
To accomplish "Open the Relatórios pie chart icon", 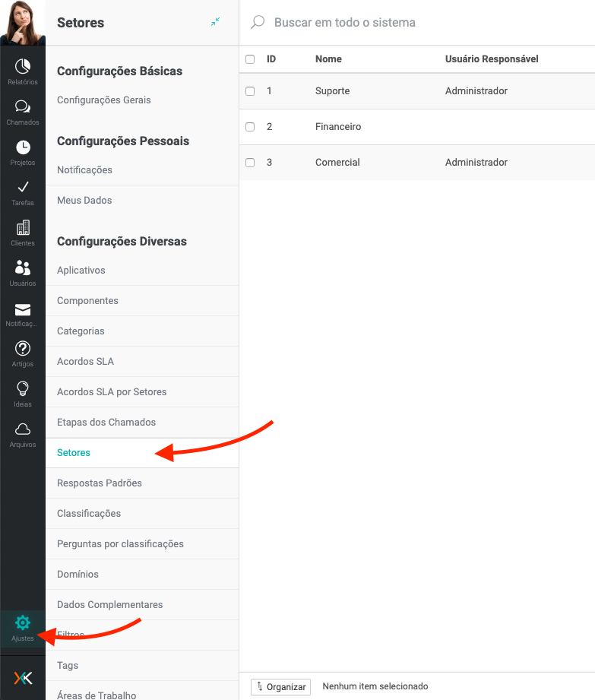I will click(23, 66).
